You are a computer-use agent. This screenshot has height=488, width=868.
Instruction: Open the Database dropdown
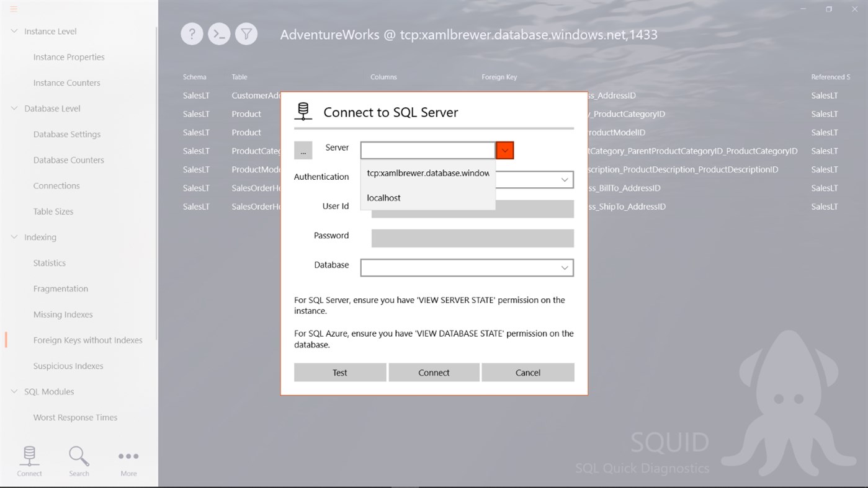pyautogui.click(x=467, y=267)
